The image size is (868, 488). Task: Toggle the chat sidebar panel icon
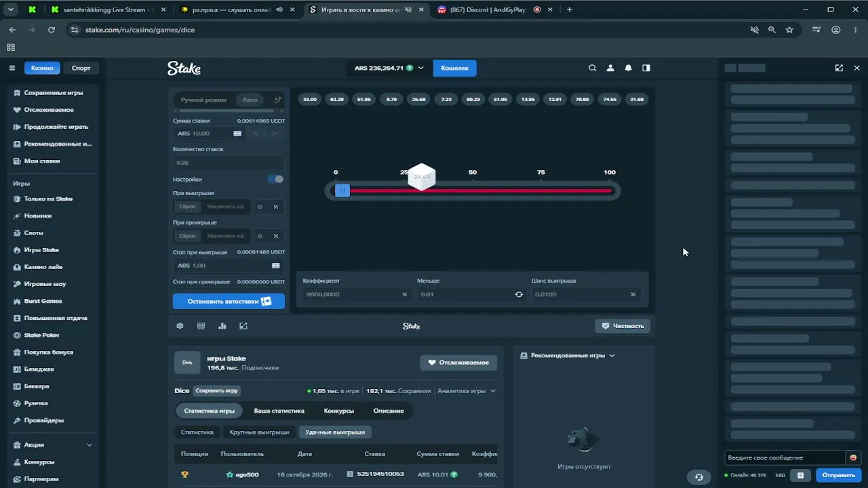[646, 68]
